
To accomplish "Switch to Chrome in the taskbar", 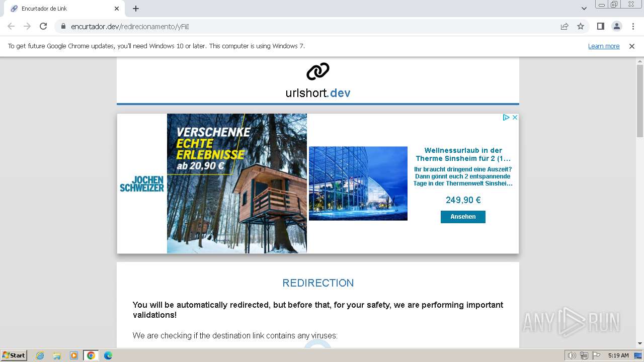I will (x=91, y=355).
